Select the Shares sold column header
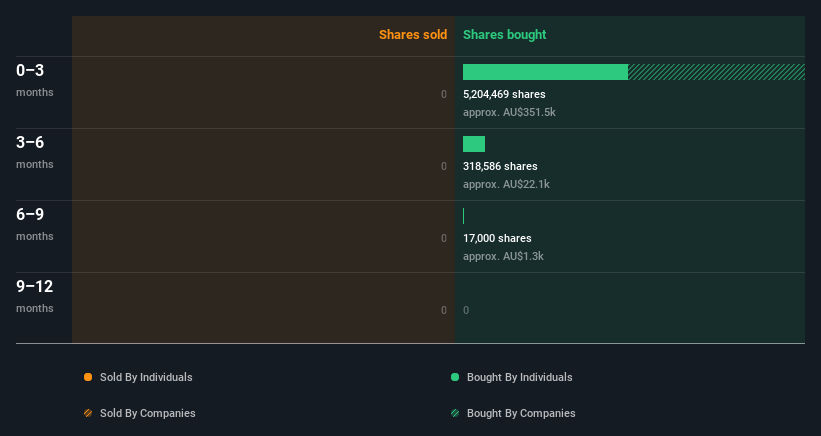The width and height of the screenshot is (821, 436). 413,35
